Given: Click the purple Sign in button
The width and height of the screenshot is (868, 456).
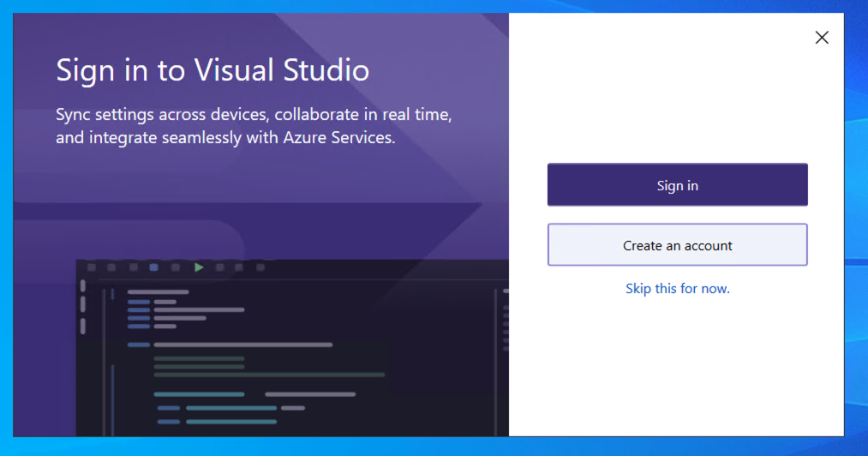Looking at the screenshot, I should [677, 185].
